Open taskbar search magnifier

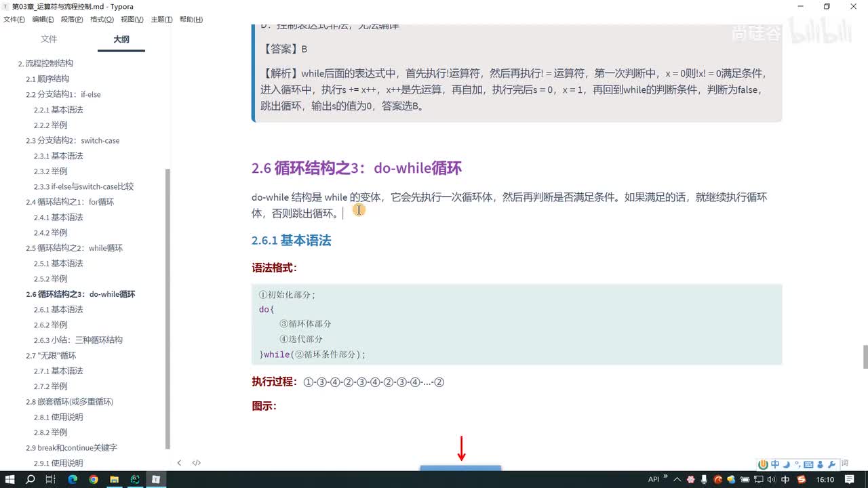pyautogui.click(x=31, y=479)
